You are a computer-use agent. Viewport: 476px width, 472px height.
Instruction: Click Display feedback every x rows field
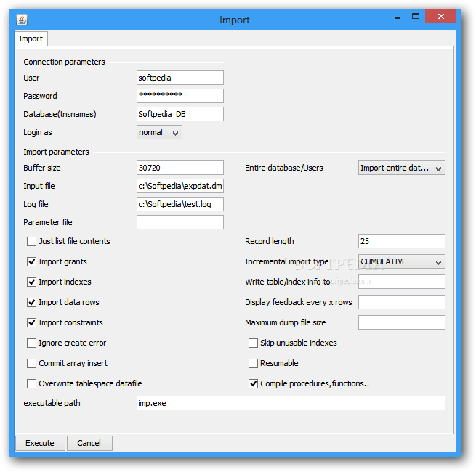pyautogui.click(x=402, y=302)
